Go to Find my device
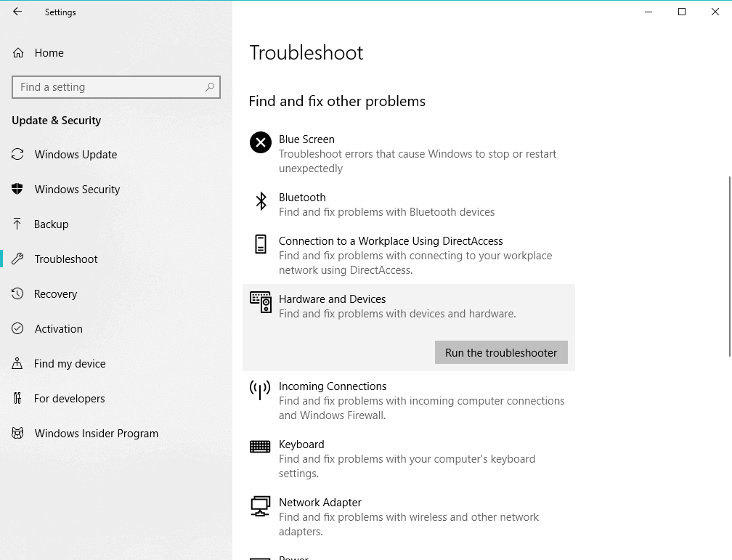This screenshot has width=732, height=560. coord(70,364)
